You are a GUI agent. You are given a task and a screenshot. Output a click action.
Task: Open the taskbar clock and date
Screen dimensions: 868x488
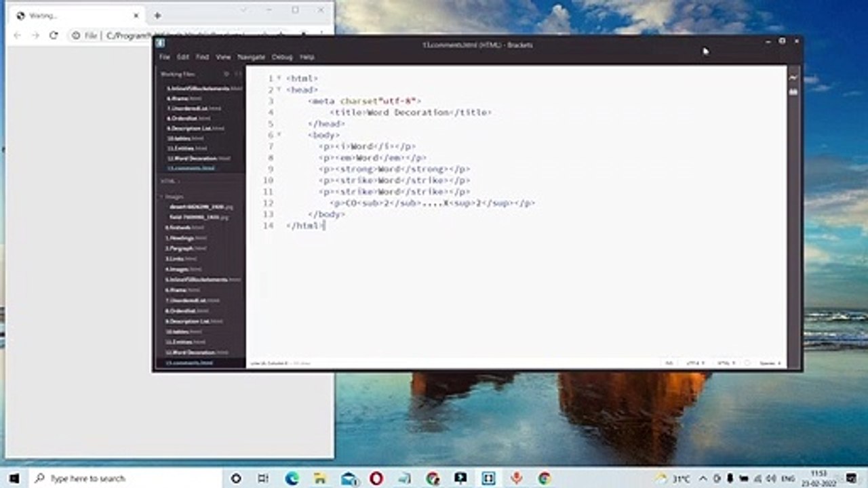(x=819, y=479)
